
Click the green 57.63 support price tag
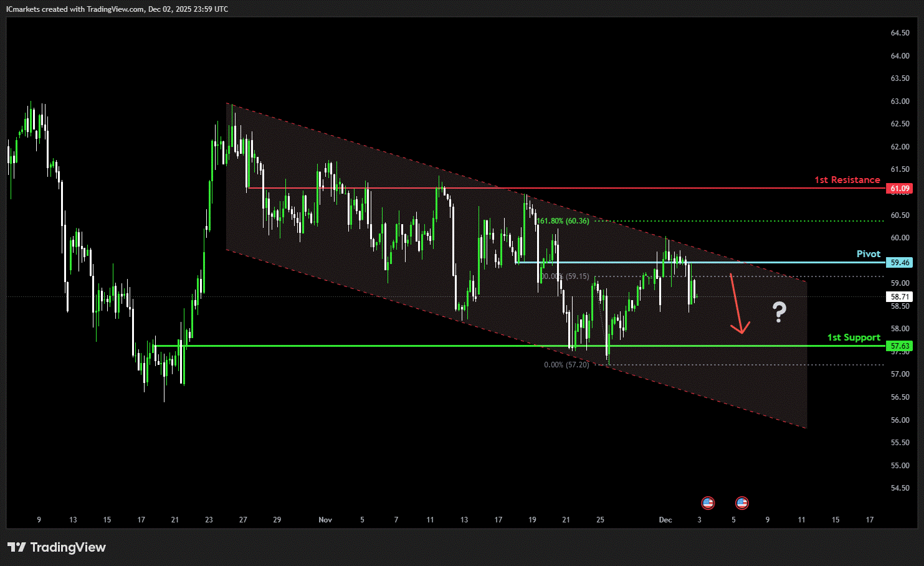(899, 346)
